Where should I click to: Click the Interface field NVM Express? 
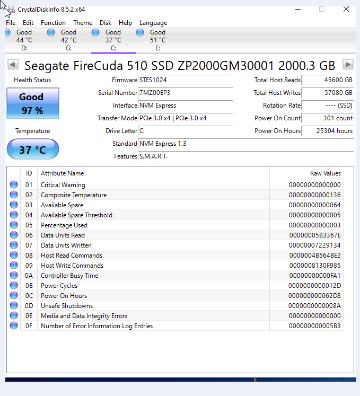click(186, 106)
